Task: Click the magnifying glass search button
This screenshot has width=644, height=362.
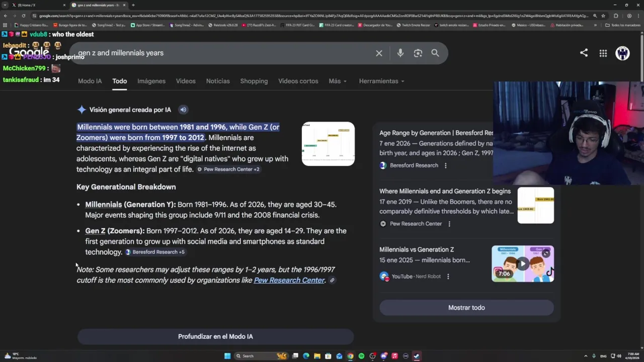Action: pyautogui.click(x=435, y=53)
